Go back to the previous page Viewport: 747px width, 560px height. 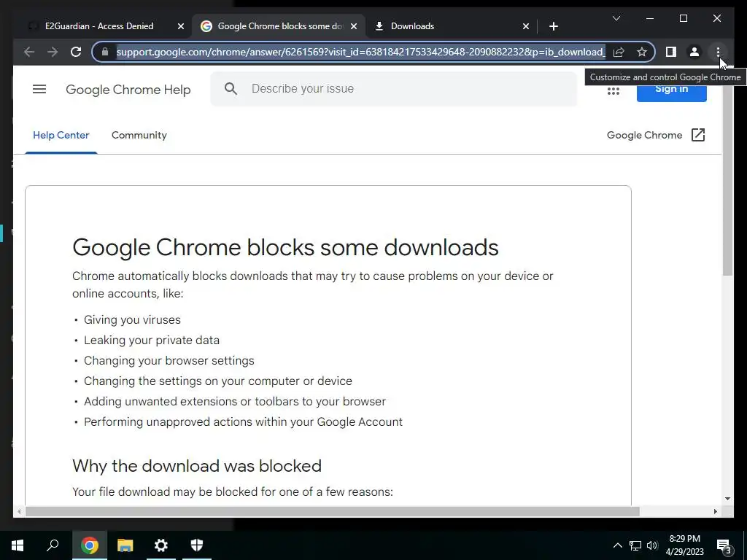pos(29,52)
